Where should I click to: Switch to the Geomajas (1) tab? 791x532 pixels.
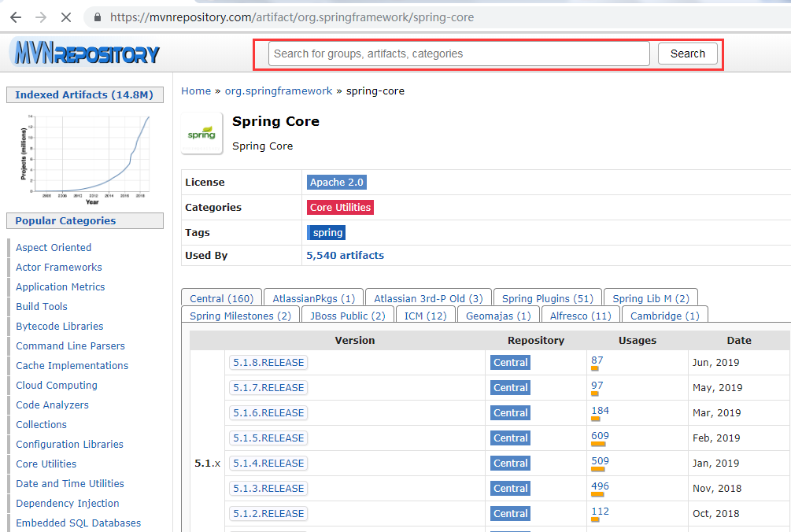click(498, 315)
